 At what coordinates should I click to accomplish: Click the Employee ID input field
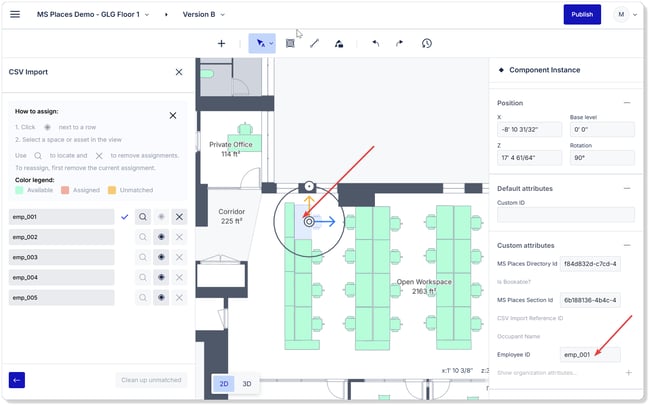(590, 355)
